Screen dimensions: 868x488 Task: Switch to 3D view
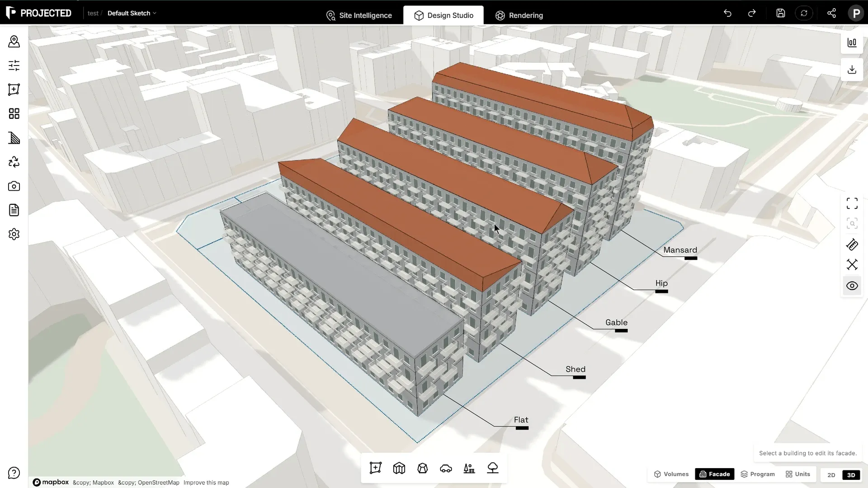[851, 475]
